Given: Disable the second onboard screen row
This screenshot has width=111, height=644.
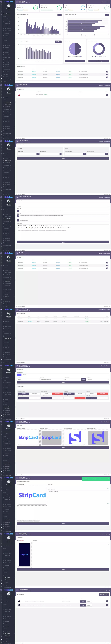Looking at the screenshot, I should pos(89,605).
